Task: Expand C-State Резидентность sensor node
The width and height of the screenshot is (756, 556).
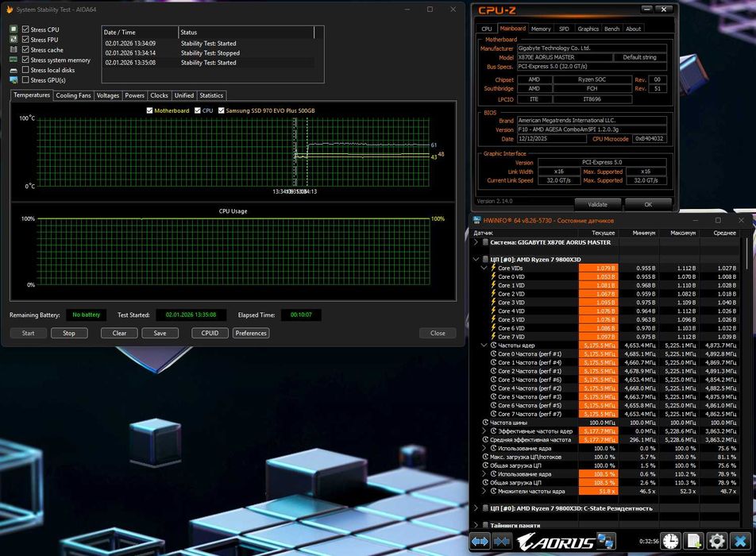Action: (476, 508)
